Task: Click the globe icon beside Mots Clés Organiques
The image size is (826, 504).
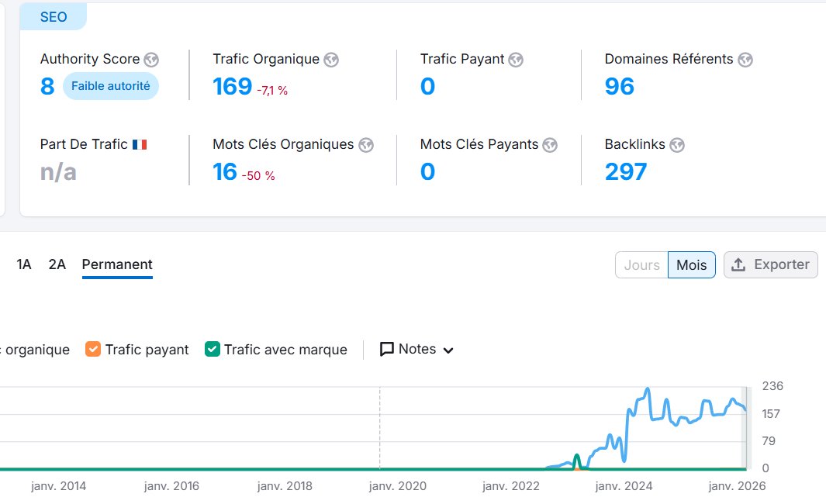Action: point(366,145)
